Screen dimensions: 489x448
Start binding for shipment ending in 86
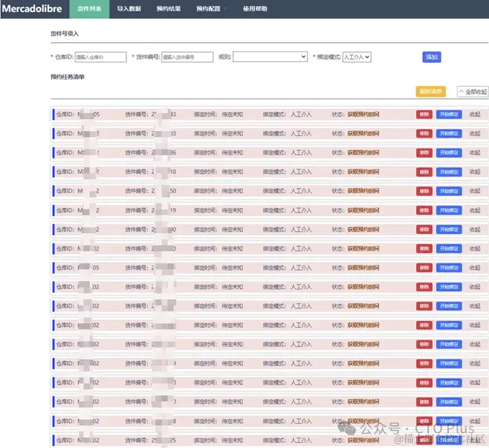click(x=449, y=152)
